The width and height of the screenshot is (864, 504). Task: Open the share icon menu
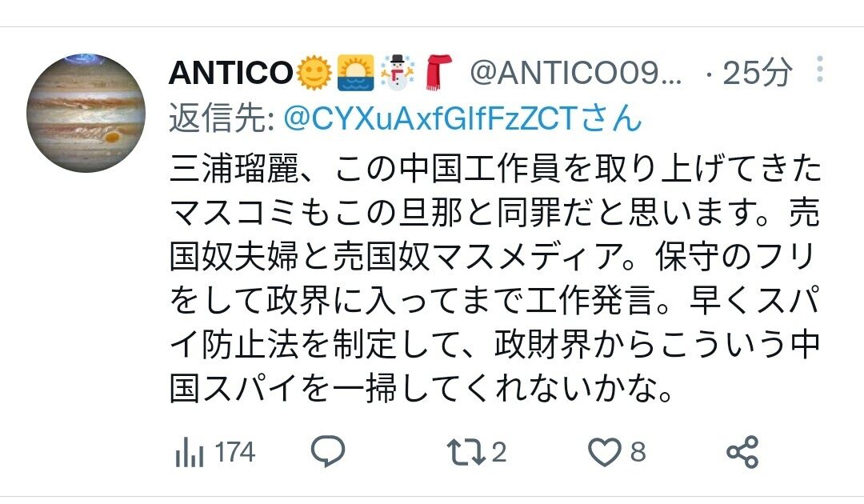pos(742,452)
